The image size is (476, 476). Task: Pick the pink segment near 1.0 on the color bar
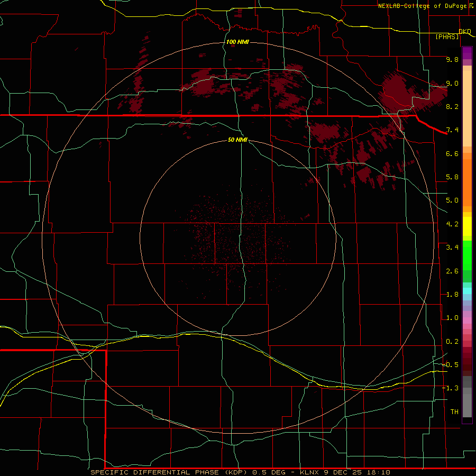pos(467,321)
